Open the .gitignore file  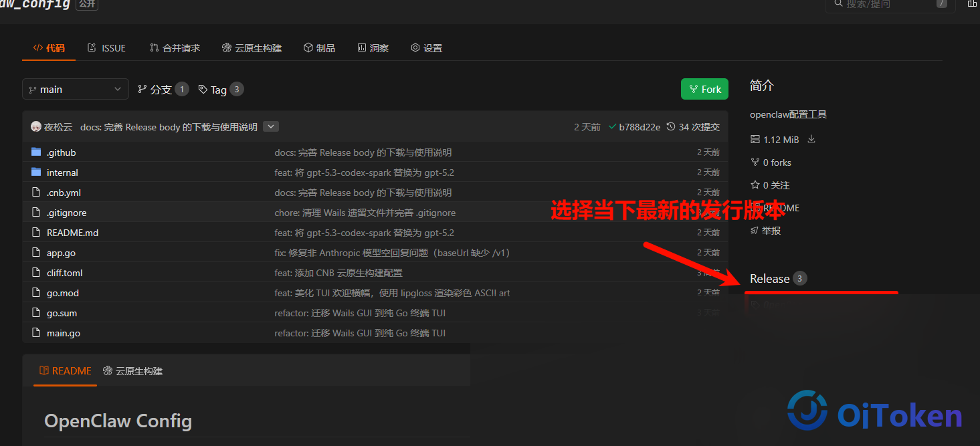click(x=66, y=213)
